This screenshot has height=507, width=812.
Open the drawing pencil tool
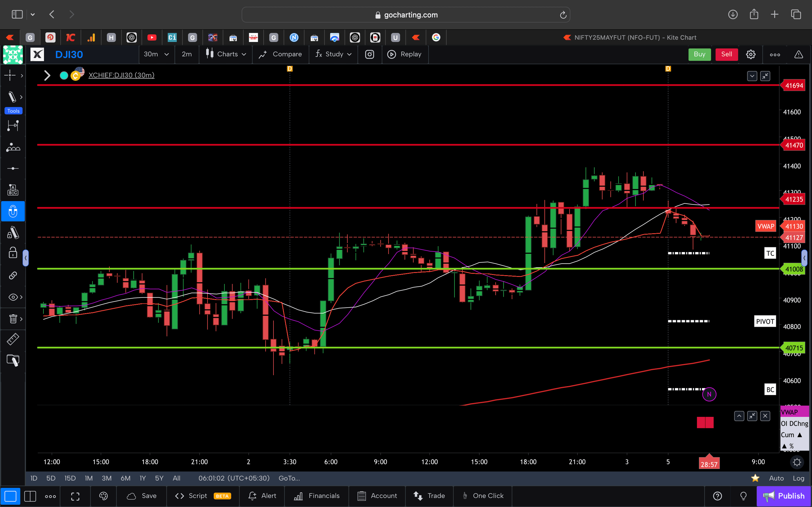point(13,96)
